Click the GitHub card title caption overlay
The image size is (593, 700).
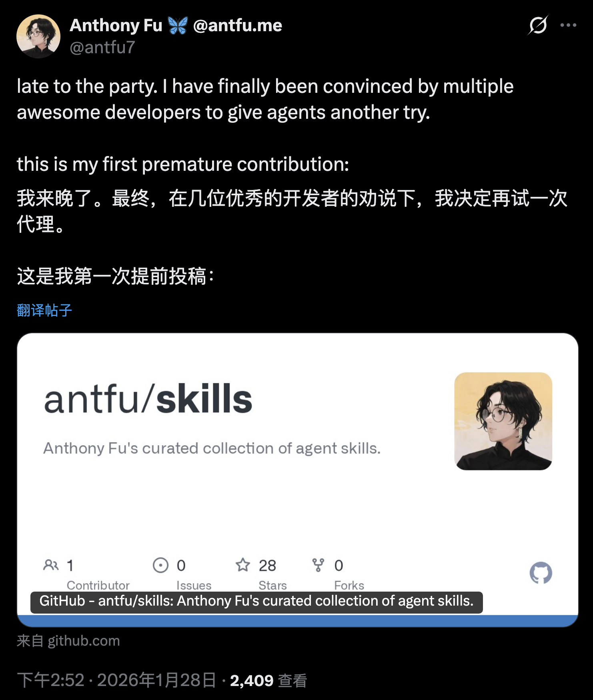[256, 601]
